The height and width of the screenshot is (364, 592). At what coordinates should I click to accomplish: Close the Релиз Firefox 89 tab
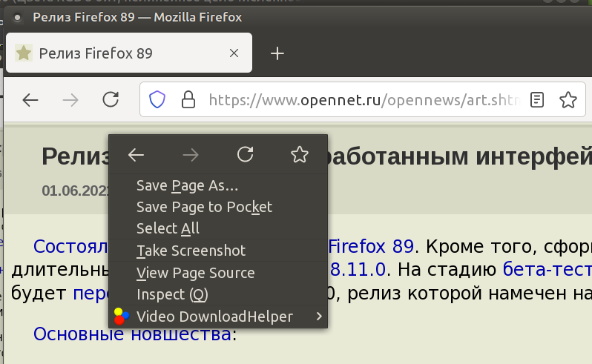coord(234,53)
